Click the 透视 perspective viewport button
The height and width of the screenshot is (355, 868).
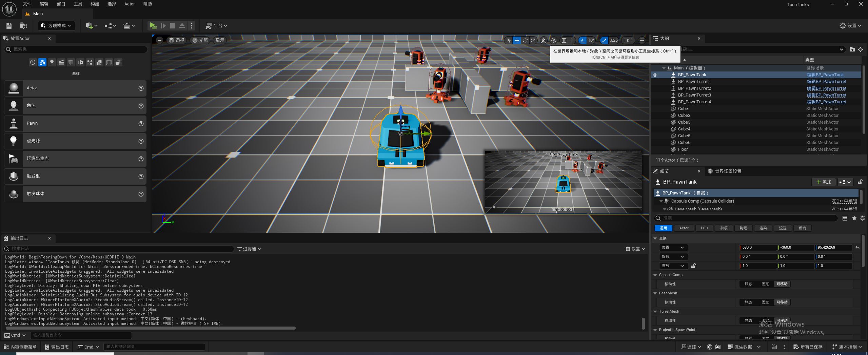click(176, 40)
